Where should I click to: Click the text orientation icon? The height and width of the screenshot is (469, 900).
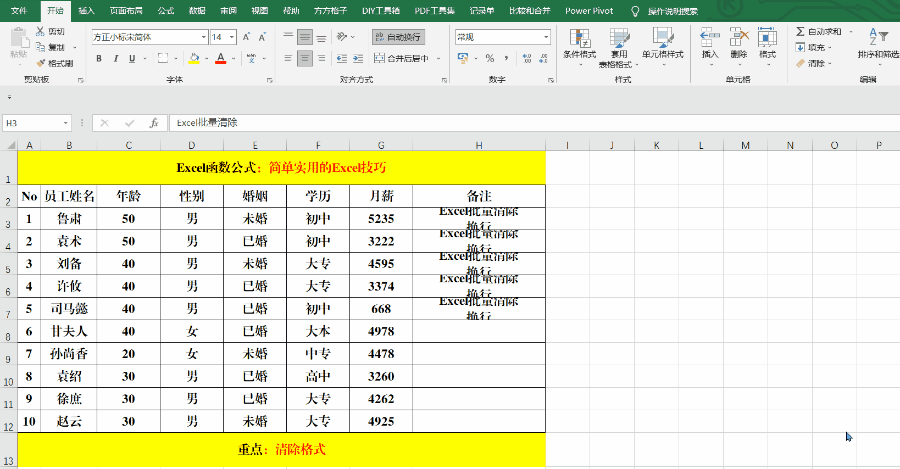tap(342, 37)
